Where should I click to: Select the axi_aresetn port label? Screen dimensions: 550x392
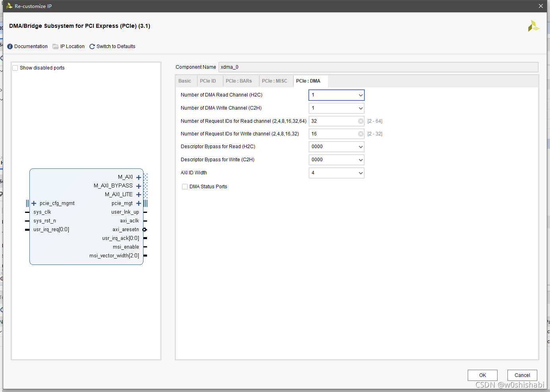pos(126,230)
